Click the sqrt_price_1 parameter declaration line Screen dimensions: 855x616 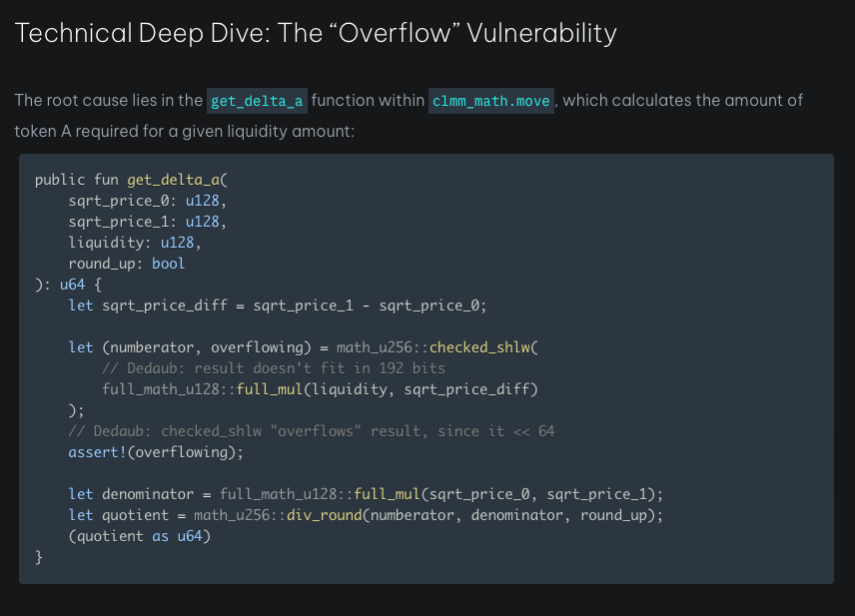(x=148, y=222)
